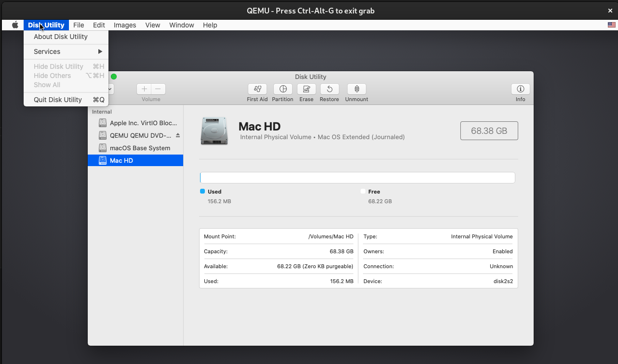The width and height of the screenshot is (618, 364).
Task: Click the large Mac HD drive icon
Action: coord(214,131)
